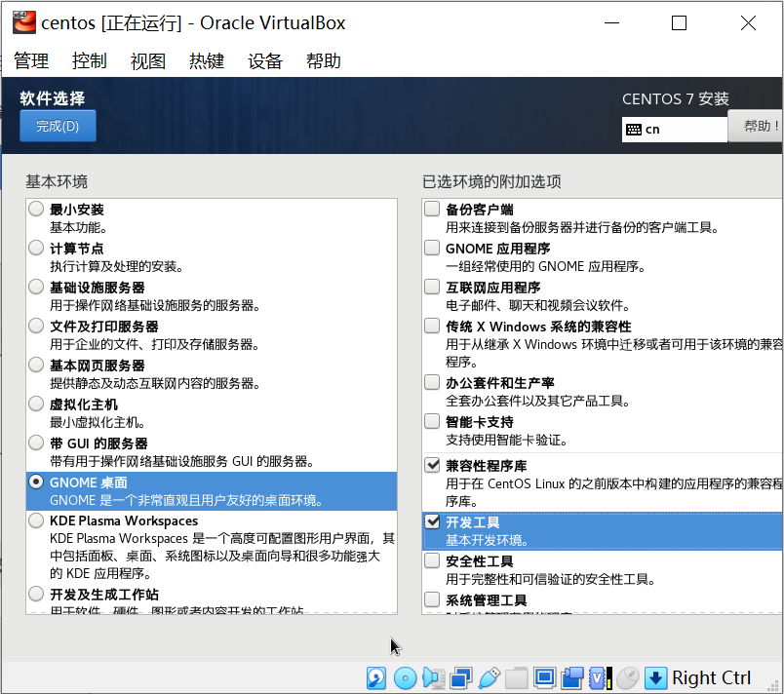
Task: Click the CPU virtualization chip status icon
Action: [x=600, y=678]
